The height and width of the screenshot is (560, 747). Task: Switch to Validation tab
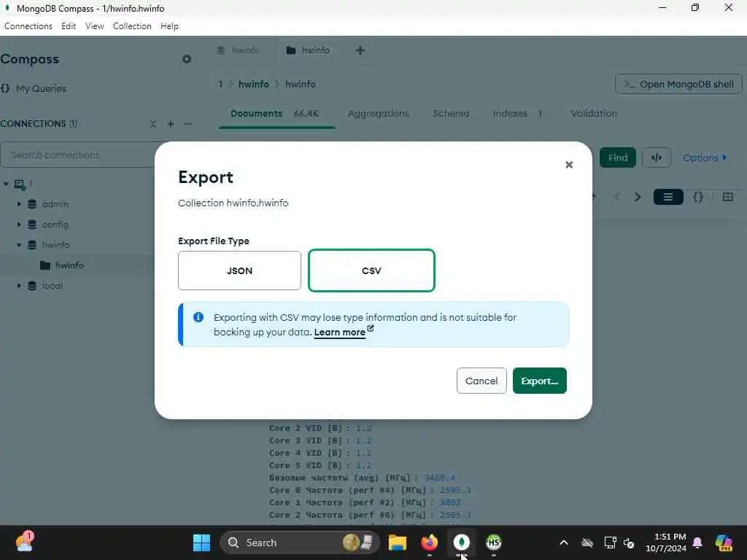pos(594,114)
